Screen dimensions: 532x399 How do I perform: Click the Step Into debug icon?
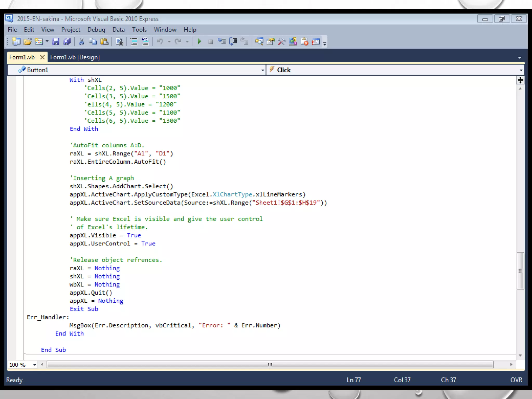[x=222, y=42]
